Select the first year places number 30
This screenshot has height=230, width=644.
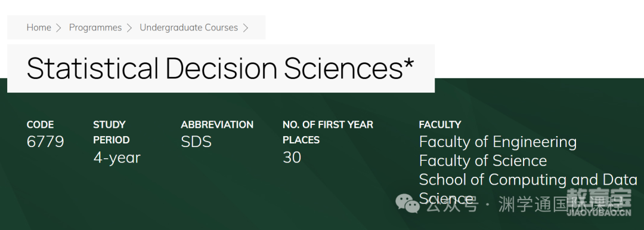coord(292,158)
